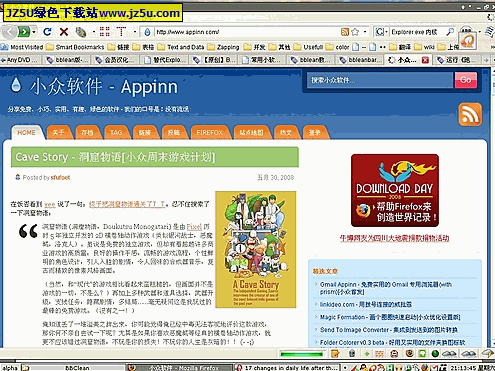Open the linkideo.com featured article link
This screenshot has width=495, height=371.
click(x=366, y=304)
